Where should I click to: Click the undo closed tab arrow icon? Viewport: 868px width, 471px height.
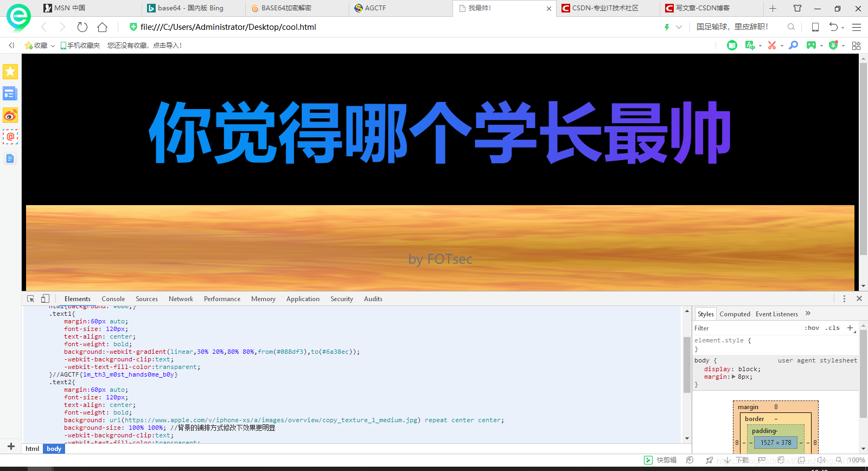pos(833,27)
